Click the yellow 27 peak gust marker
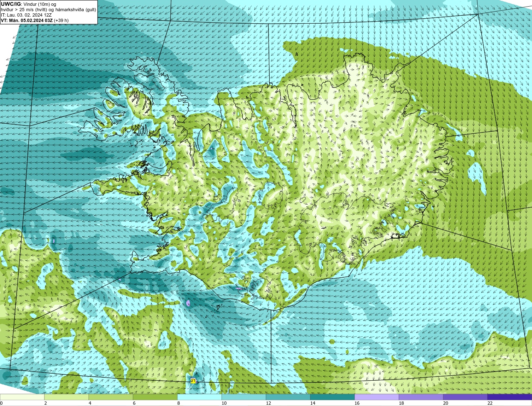Image resolution: width=532 pixels, height=406 pixels. pos(193,380)
